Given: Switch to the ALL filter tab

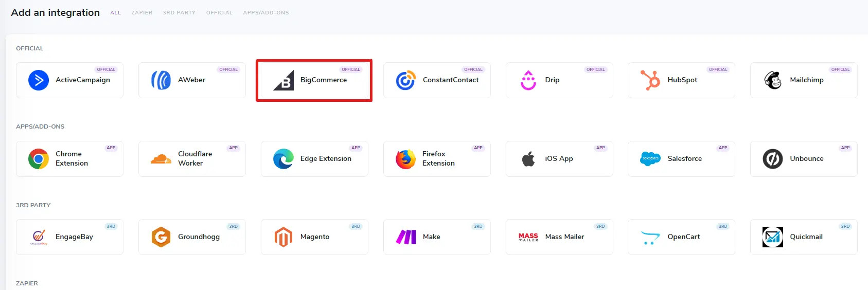Looking at the screenshot, I should click(x=116, y=13).
